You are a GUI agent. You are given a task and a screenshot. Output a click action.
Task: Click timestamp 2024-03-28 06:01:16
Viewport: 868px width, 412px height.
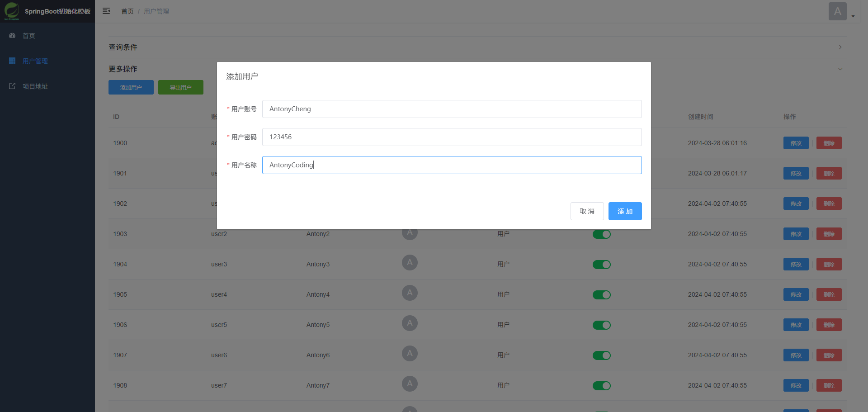[717, 143]
